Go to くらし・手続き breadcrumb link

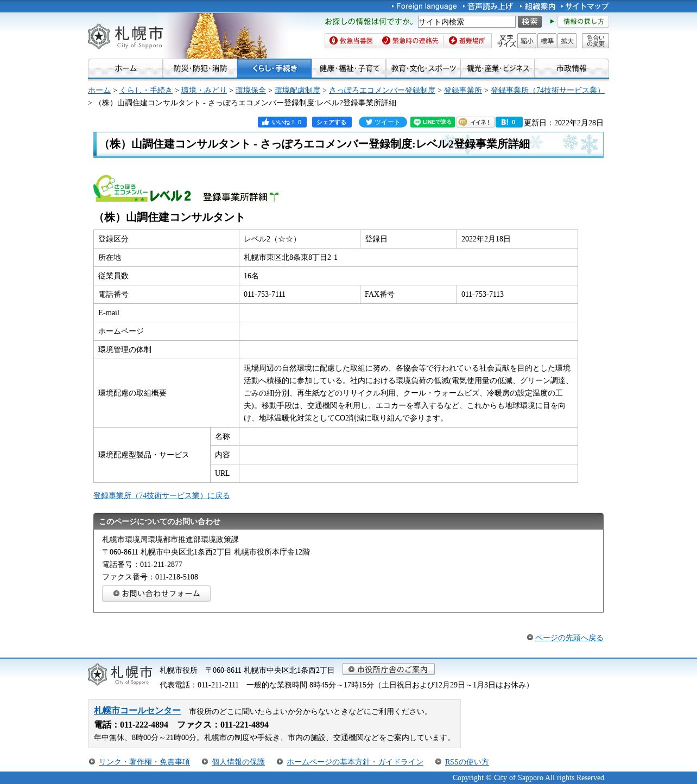(x=146, y=90)
